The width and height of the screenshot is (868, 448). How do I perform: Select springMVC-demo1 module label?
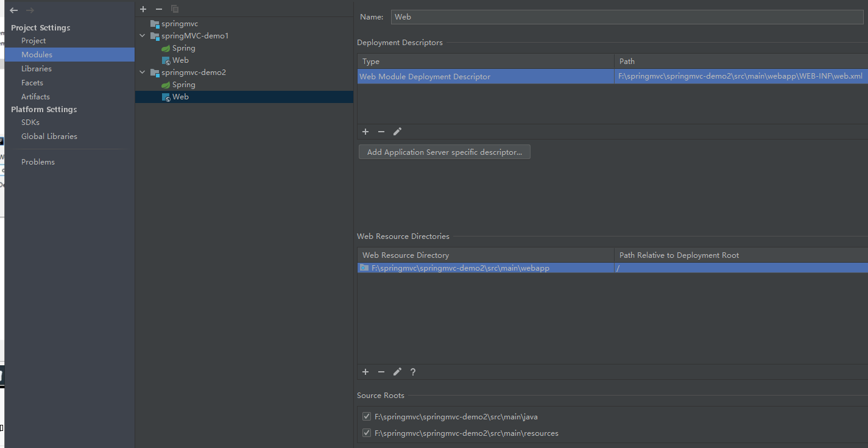pyautogui.click(x=195, y=36)
